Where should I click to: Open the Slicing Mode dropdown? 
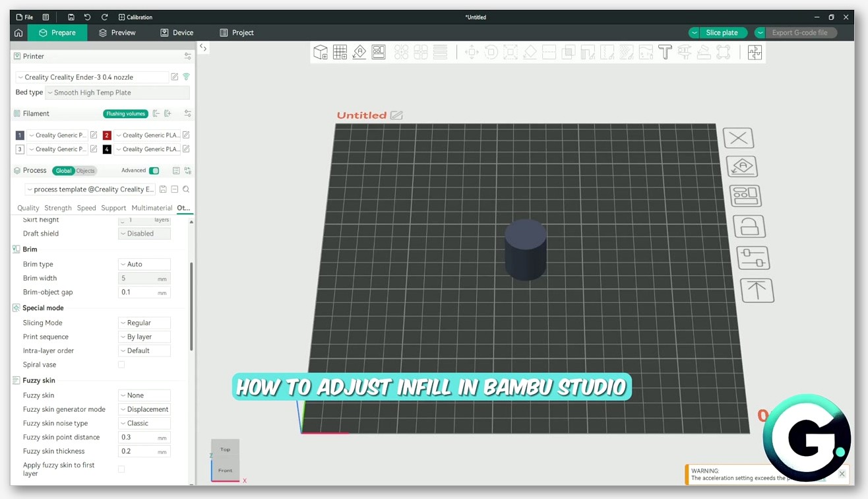(x=144, y=323)
